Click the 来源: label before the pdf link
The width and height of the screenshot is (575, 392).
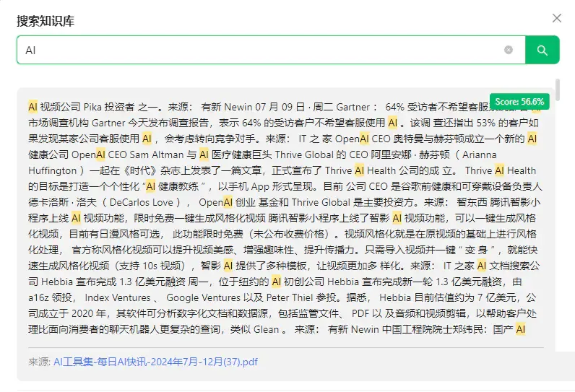(x=39, y=362)
